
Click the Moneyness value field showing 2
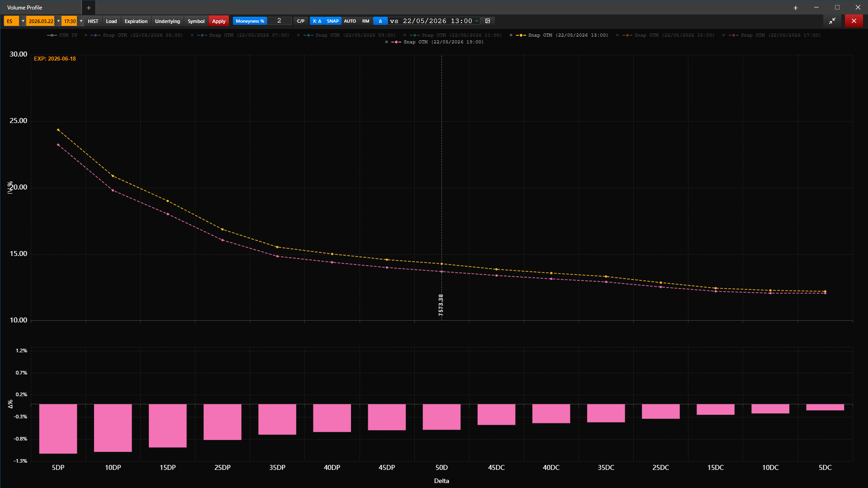279,21
